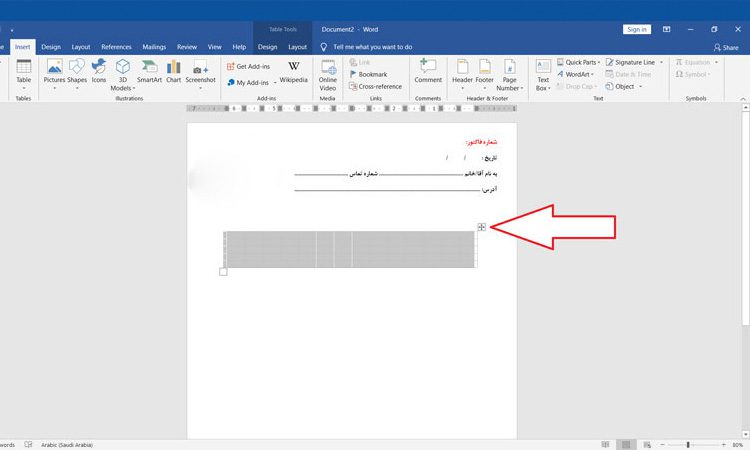The height and width of the screenshot is (450, 750).
Task: Insert Pictures from ribbon
Action: [54, 75]
